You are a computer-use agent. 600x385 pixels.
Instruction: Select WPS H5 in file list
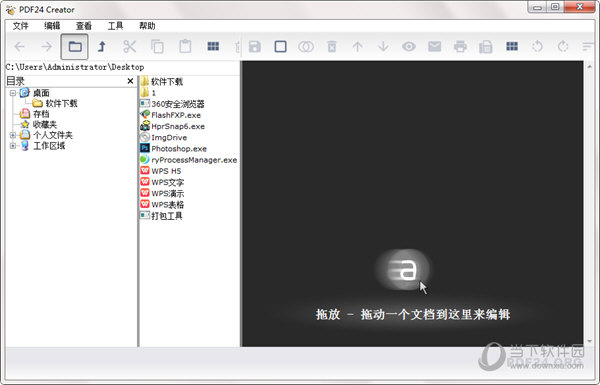tap(166, 171)
